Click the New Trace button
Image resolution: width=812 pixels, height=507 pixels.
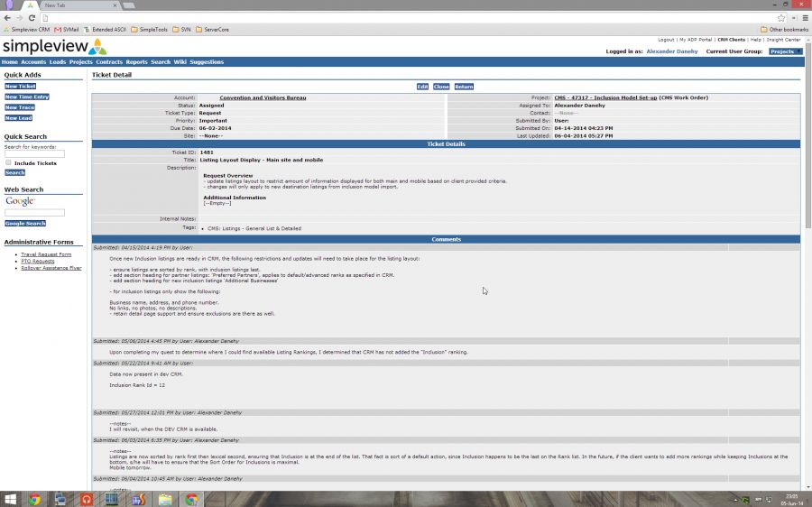click(x=20, y=107)
